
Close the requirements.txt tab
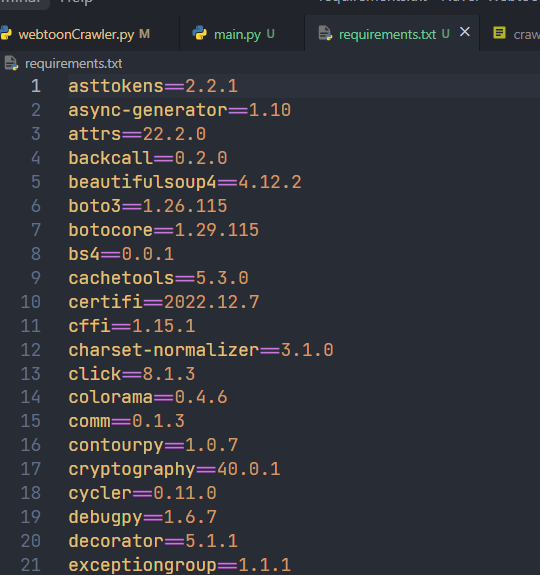click(x=465, y=32)
